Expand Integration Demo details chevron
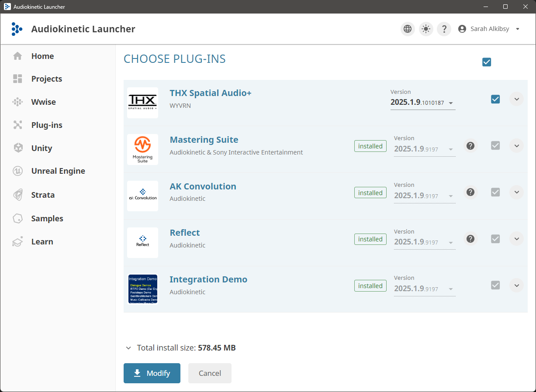The image size is (536, 392). [x=517, y=285]
